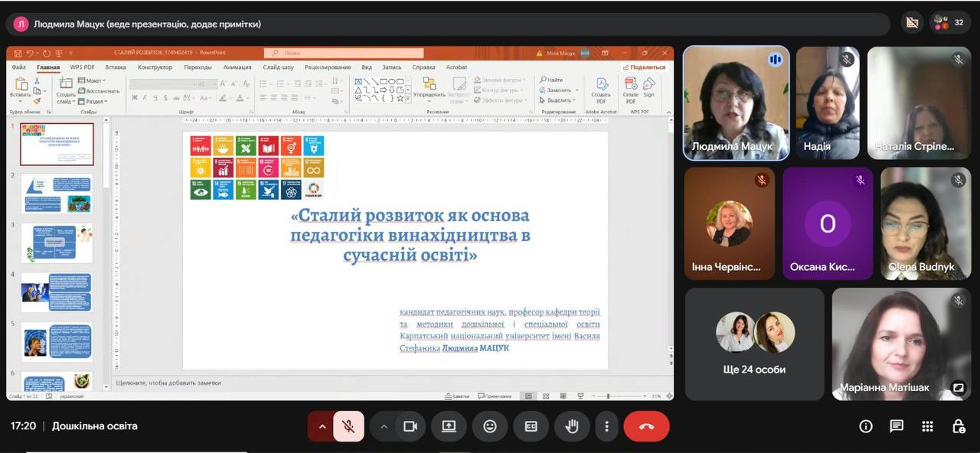This screenshot has height=453, width=980.
Task: Expand audio settings arrow beside microphone
Action: 322,426
